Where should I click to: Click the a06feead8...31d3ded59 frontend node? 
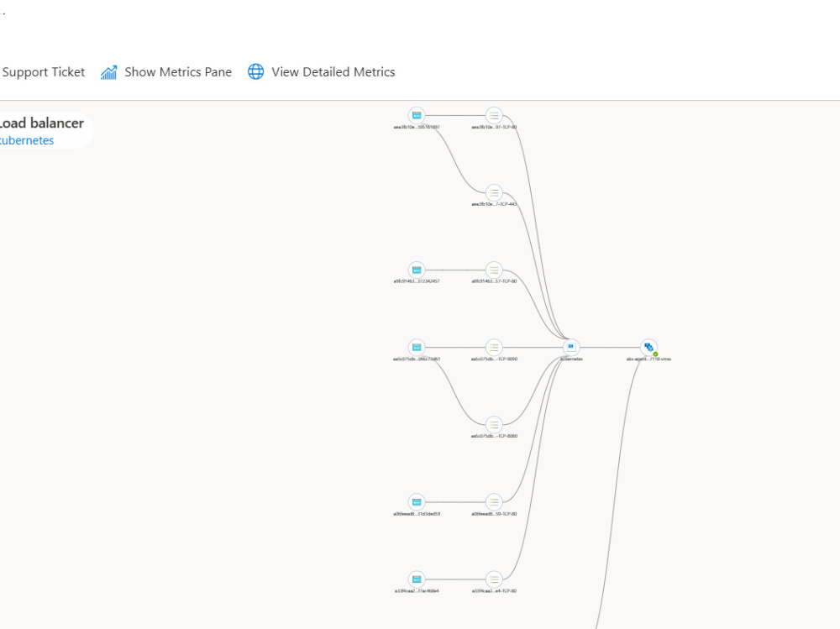[417, 502]
